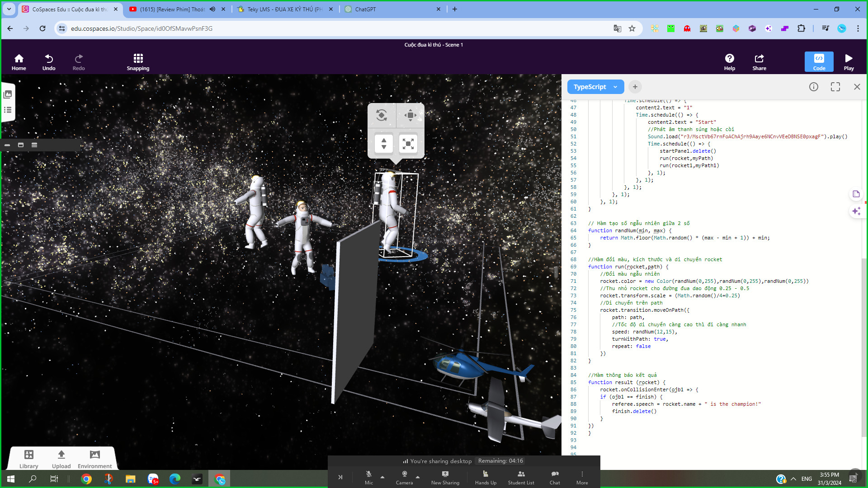Image resolution: width=868 pixels, height=488 pixels.
Task: Click the address bar URL
Action: coord(142,28)
